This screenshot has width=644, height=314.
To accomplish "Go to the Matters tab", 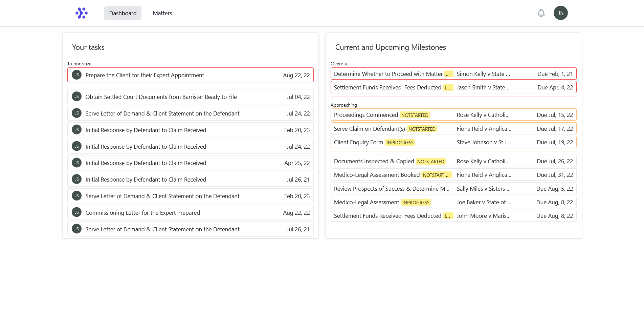I will point(162,13).
